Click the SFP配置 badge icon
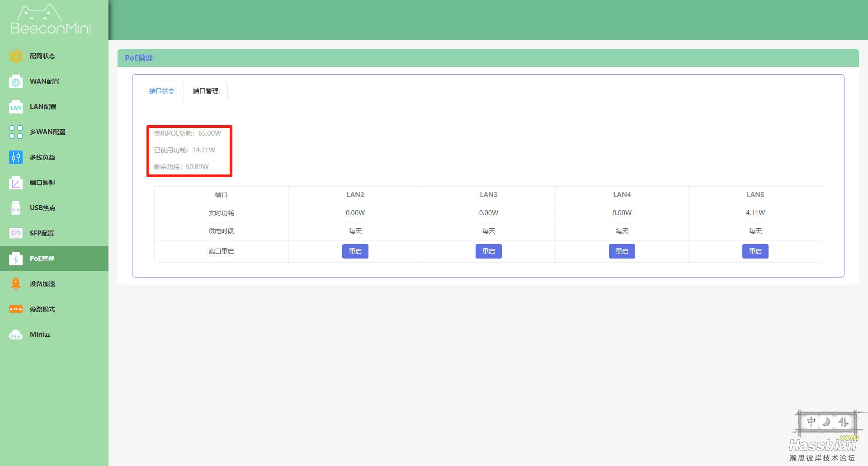Image resolution: width=868 pixels, height=466 pixels. [x=16, y=233]
